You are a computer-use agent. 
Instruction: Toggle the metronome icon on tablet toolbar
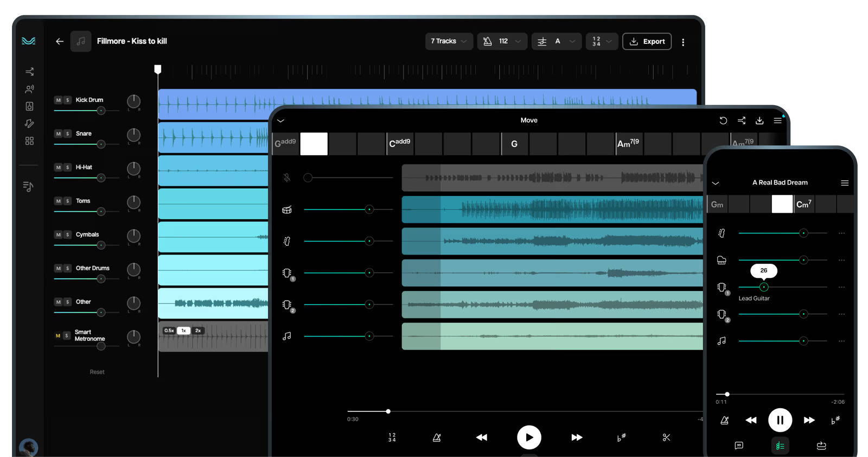click(x=437, y=437)
